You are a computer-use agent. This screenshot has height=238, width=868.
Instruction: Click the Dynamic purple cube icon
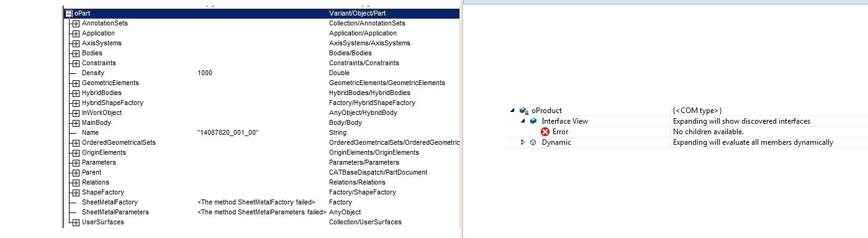[533, 142]
